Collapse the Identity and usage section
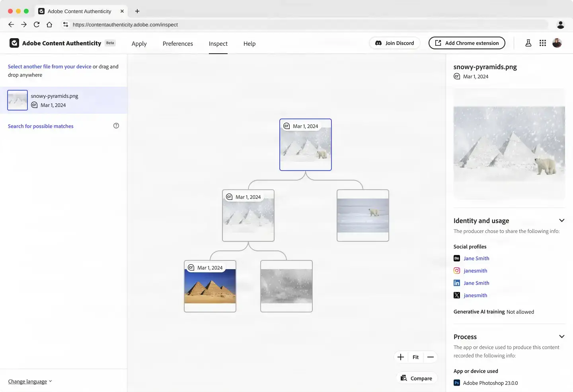The image size is (573, 392). 562,220
